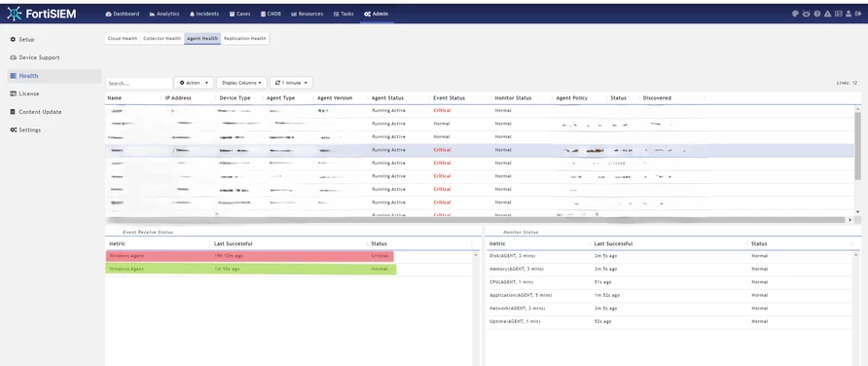868x366 pixels.
Task: Switch to the Cloud Health tab
Action: [123, 39]
